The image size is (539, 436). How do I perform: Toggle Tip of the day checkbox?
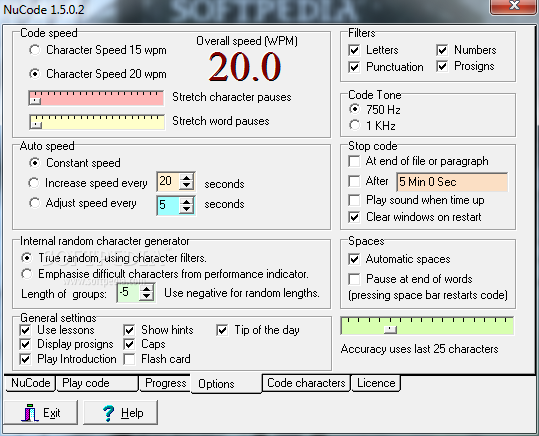coord(222,330)
